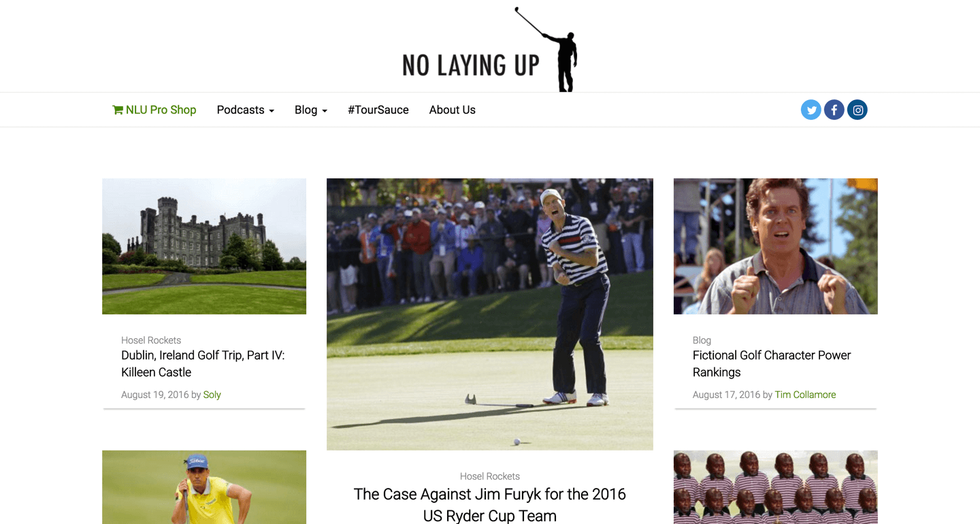Screen dimensions: 980x524
Task: Click the movie character fists photo thumbnail
Action: click(776, 246)
